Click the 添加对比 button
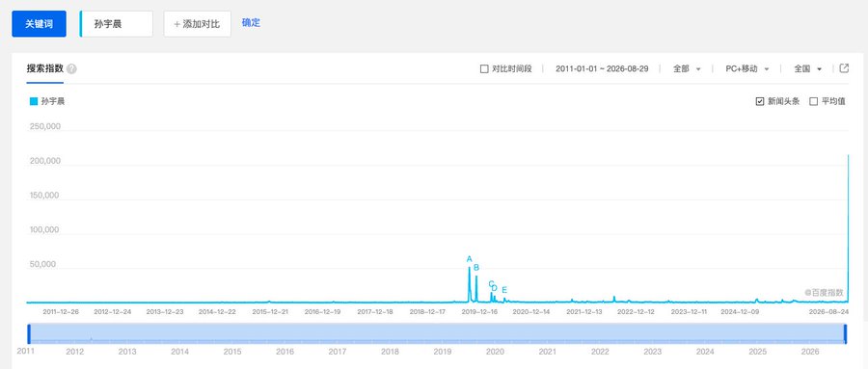Viewport: 868px width, 369px height. click(197, 24)
